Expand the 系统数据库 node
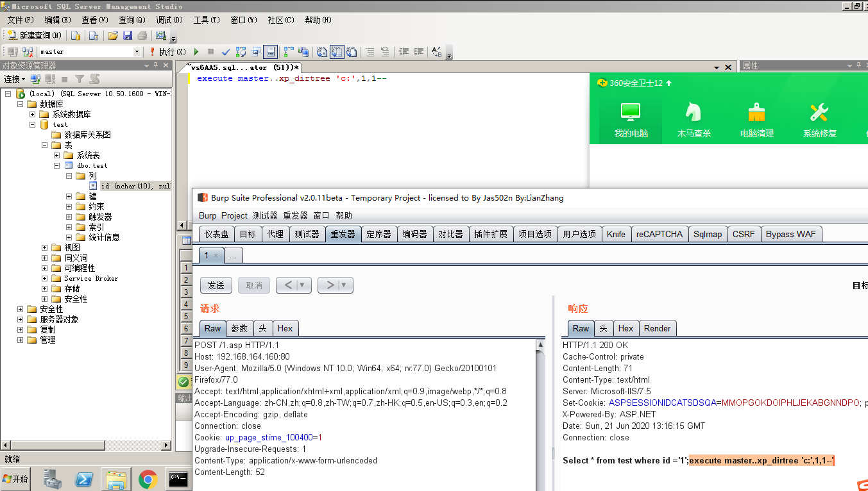Image resolution: width=868 pixels, height=491 pixels. coord(33,114)
